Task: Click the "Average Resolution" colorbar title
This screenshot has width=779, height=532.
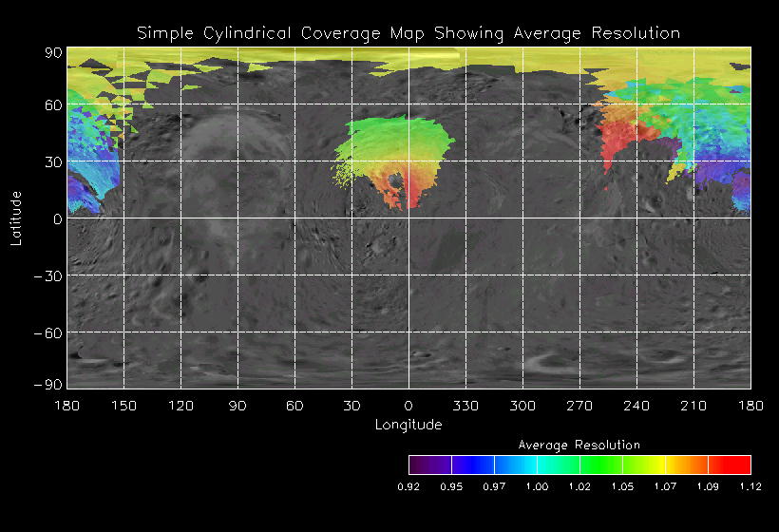Action: tap(579, 445)
